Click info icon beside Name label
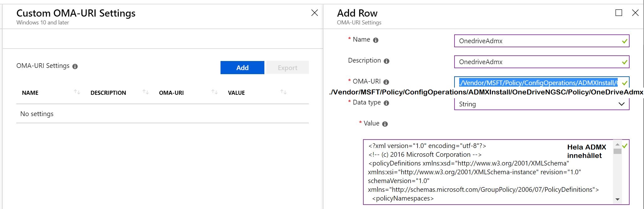 tap(376, 40)
